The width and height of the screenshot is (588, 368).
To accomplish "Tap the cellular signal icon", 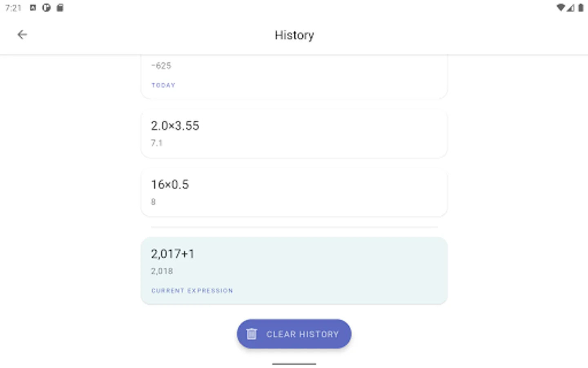I will tap(571, 8).
